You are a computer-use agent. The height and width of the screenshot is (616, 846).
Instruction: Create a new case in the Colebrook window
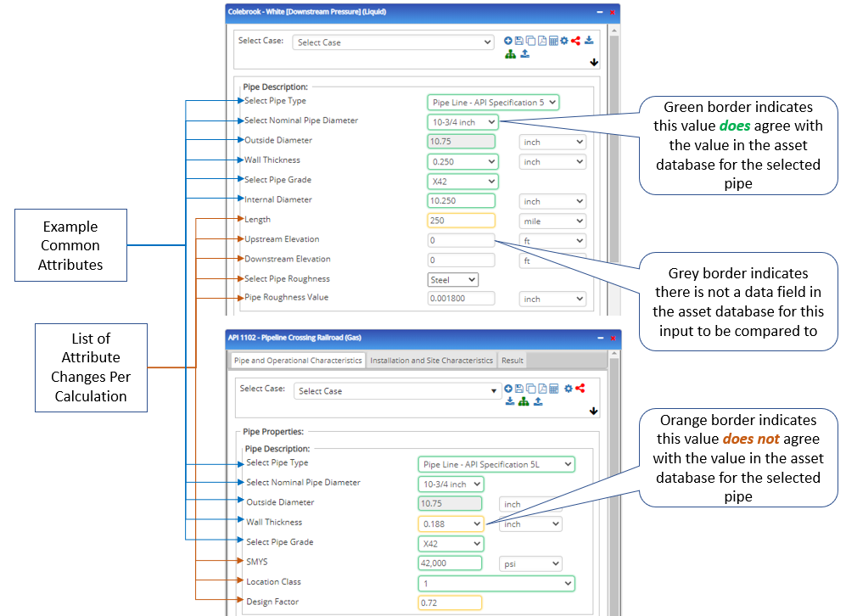pos(508,41)
